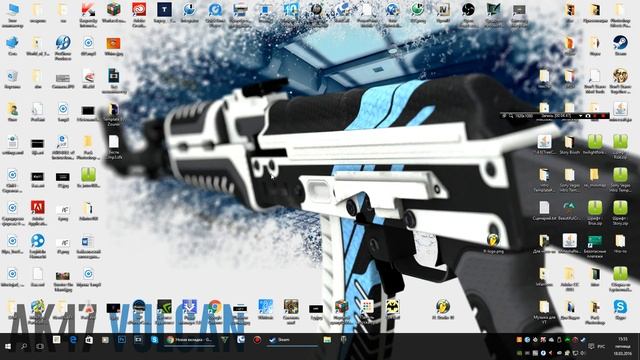Viewport: 640px width, 360px height.
Task: Click the Windows Start button
Action: pos(8,346)
